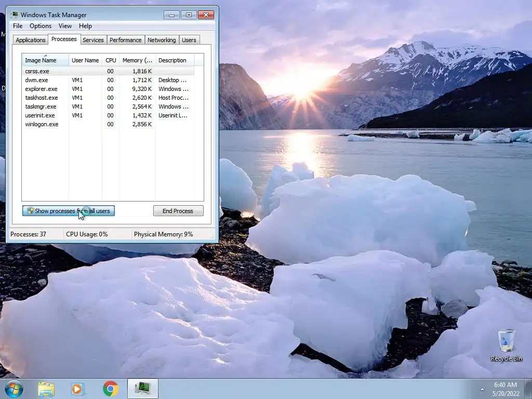Select the explorer.exe process row
This screenshot has height=399, width=532.
coord(108,89)
